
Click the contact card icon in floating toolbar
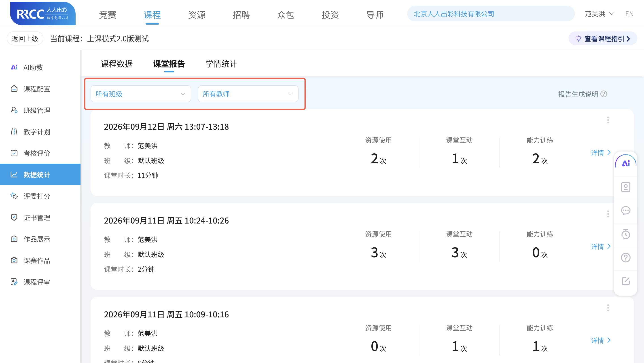(x=625, y=187)
